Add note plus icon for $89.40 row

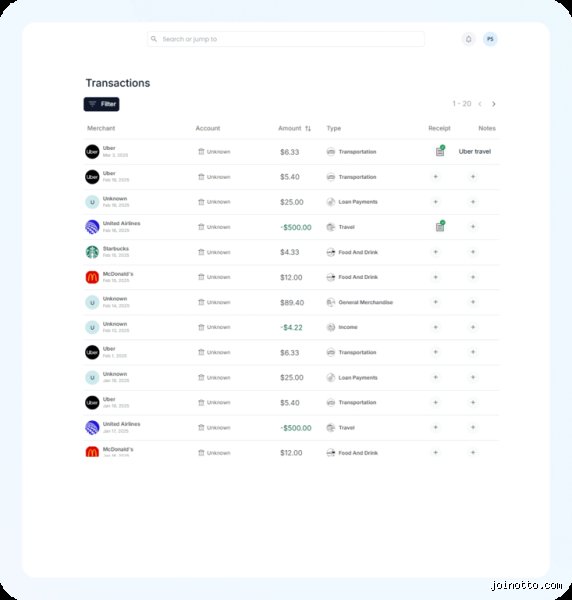tap(473, 302)
